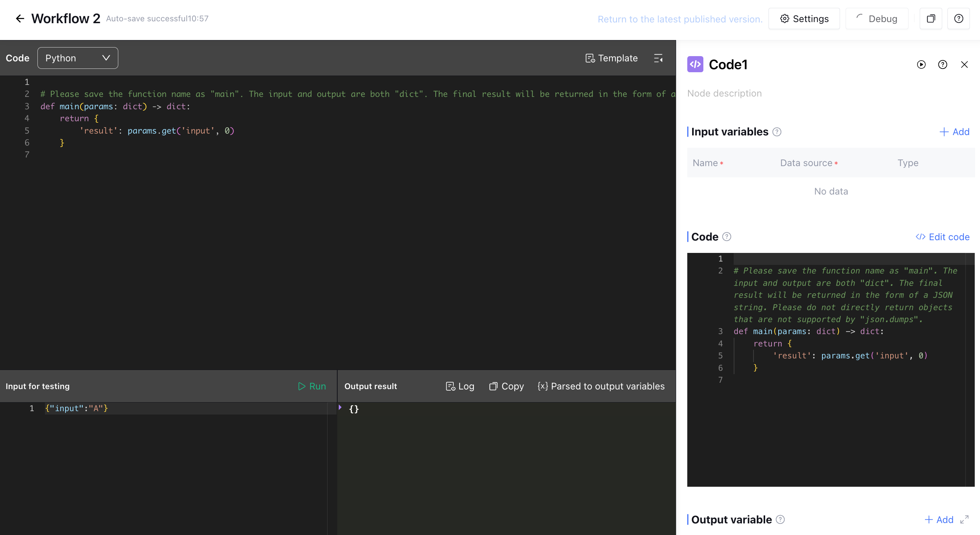
Task: Open the Python language dropdown
Action: tap(77, 58)
